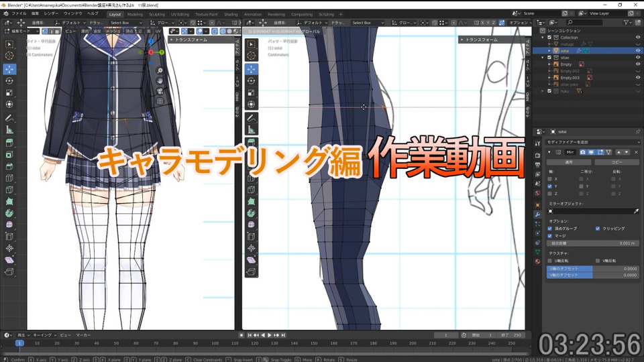
Task: Remove the Mirror modifier with X button
Action: coord(636,152)
